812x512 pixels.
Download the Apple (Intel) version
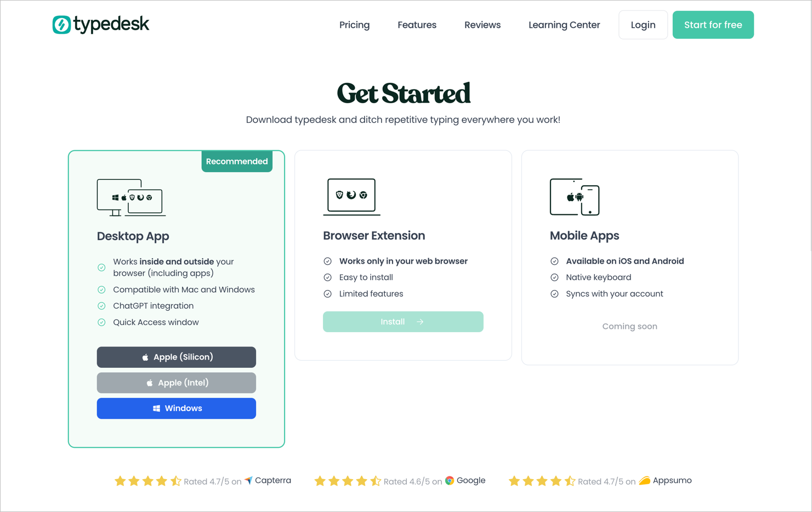(177, 383)
